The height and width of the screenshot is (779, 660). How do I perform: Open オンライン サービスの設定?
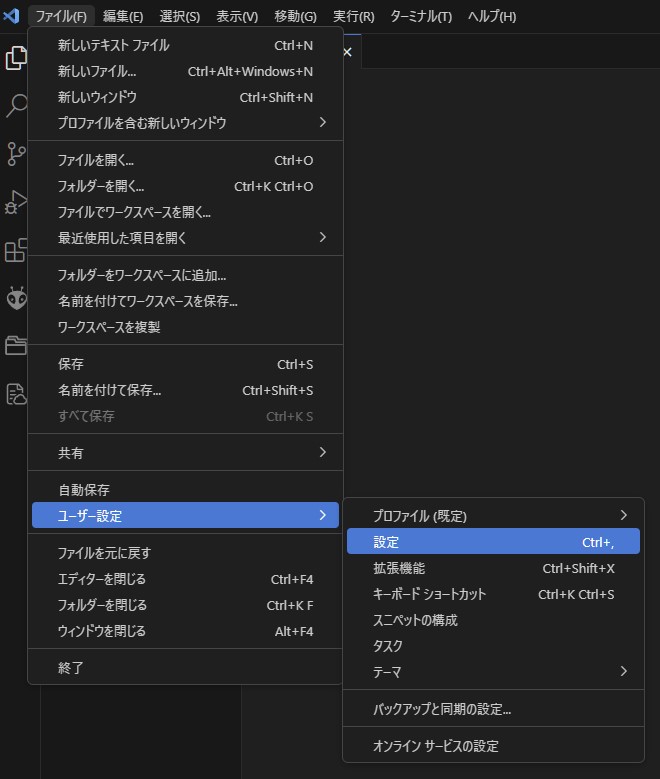pyautogui.click(x=494, y=746)
